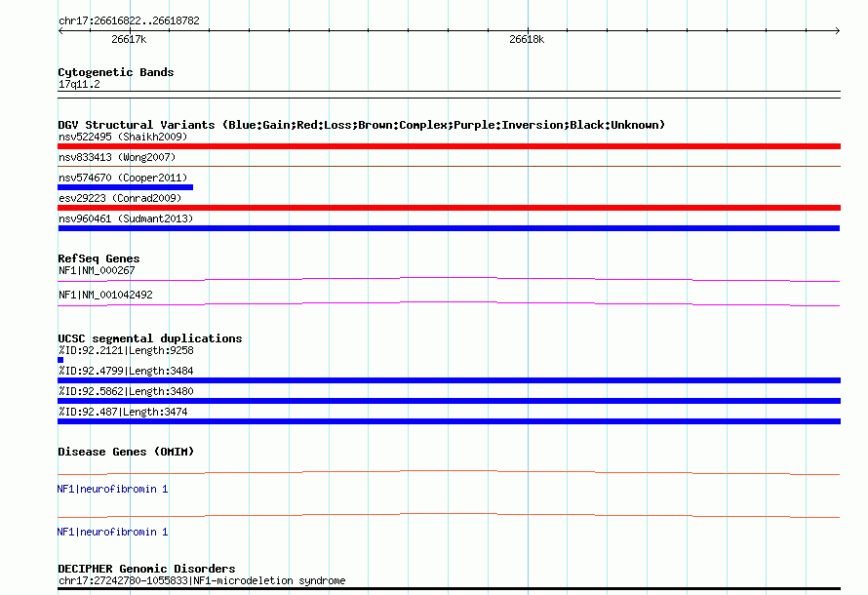The width and height of the screenshot is (868, 595).
Task: Click the DGV Structural Variants track title
Action: (362, 125)
